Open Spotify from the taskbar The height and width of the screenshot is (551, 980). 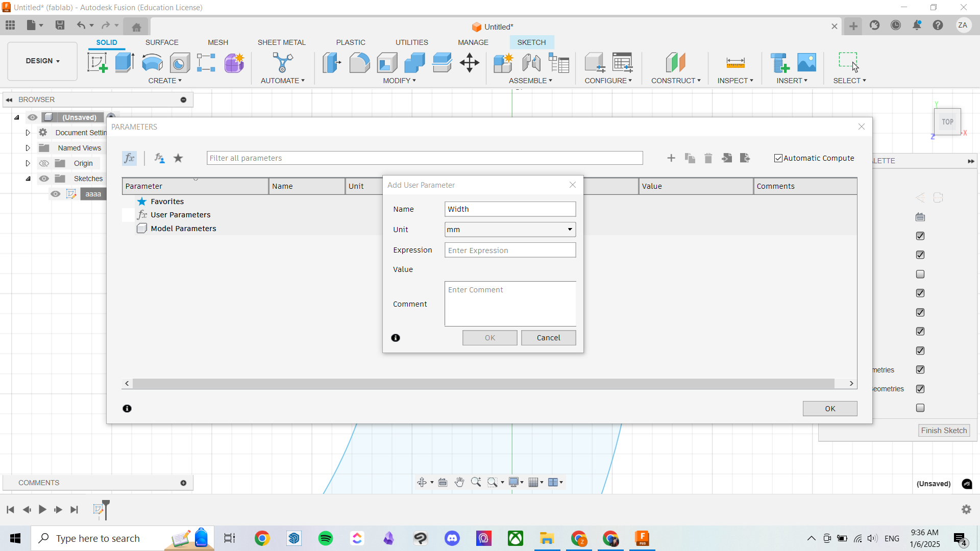point(326,538)
